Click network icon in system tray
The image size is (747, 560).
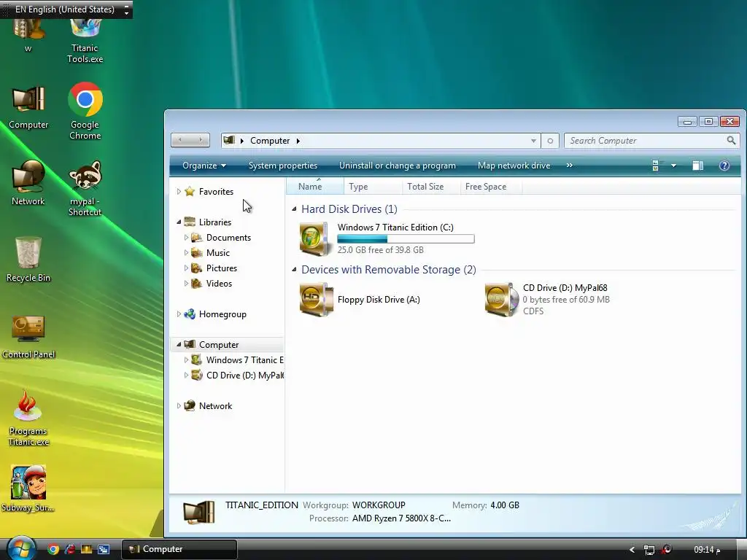(649, 550)
